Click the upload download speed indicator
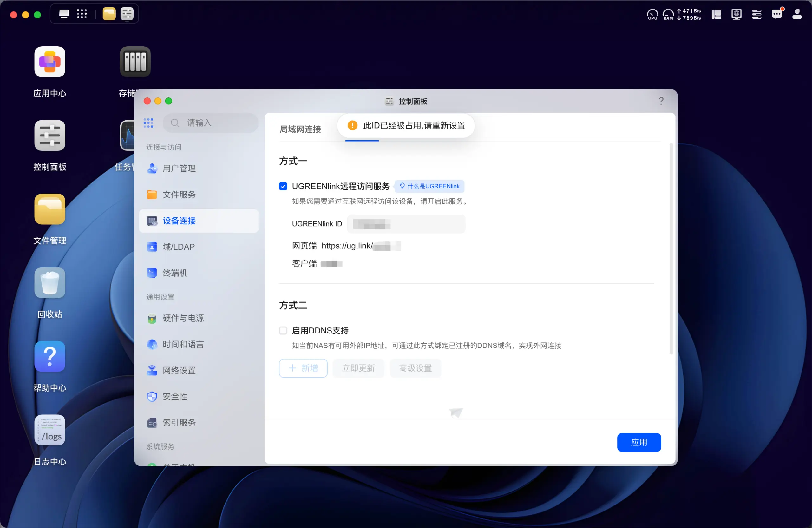Image resolution: width=812 pixels, height=528 pixels. (x=689, y=14)
